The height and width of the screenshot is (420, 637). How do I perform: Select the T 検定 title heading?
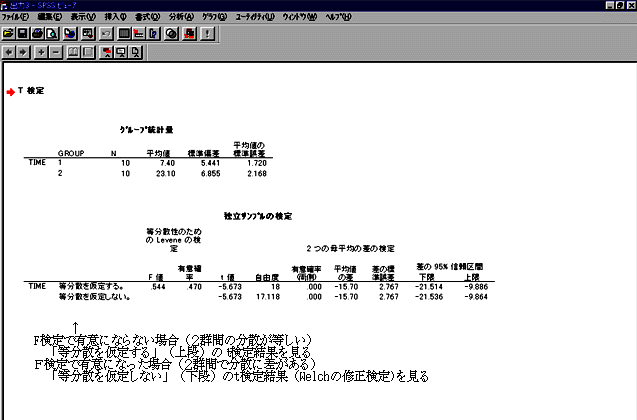[31, 91]
